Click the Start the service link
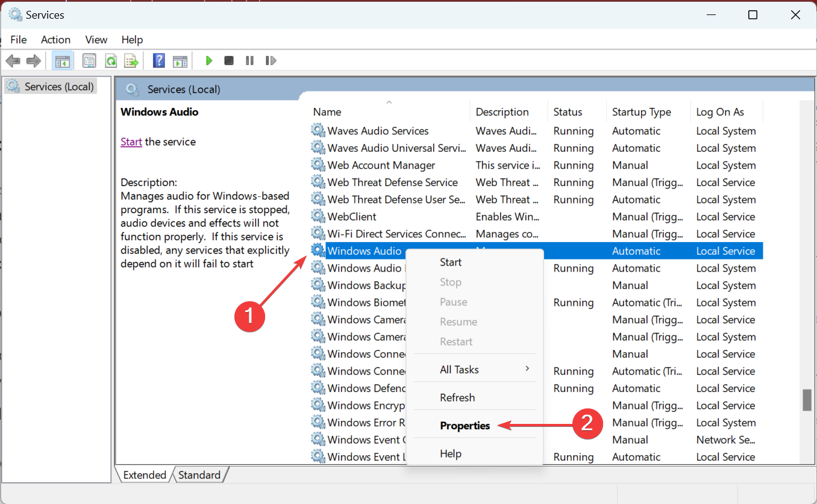Image resolution: width=817 pixels, height=504 pixels. (131, 142)
